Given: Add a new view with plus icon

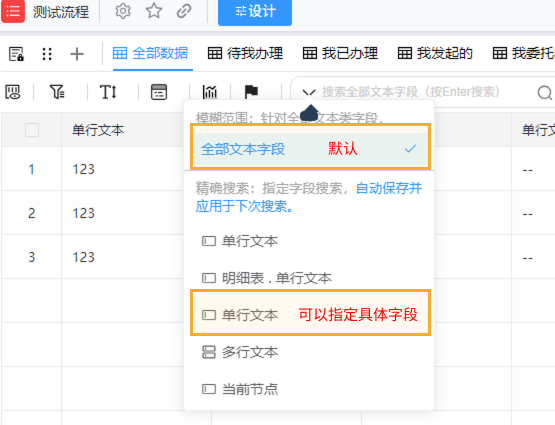Looking at the screenshot, I should 77,54.
